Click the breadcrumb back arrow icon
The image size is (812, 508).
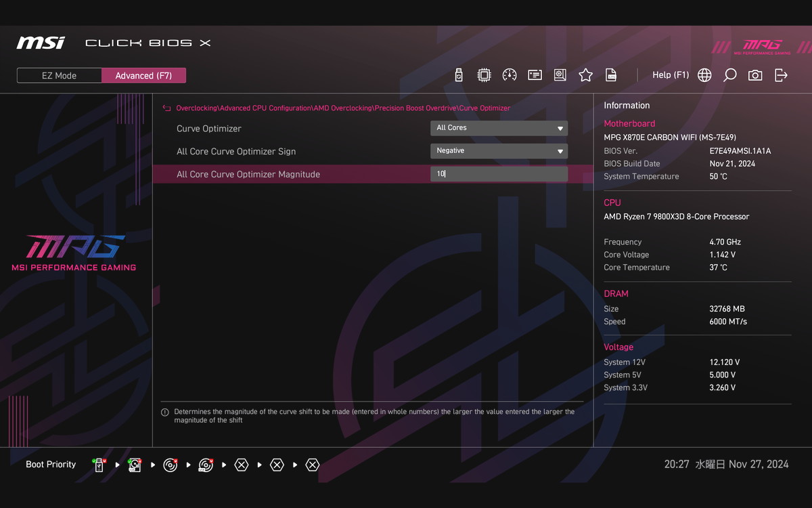click(x=166, y=108)
